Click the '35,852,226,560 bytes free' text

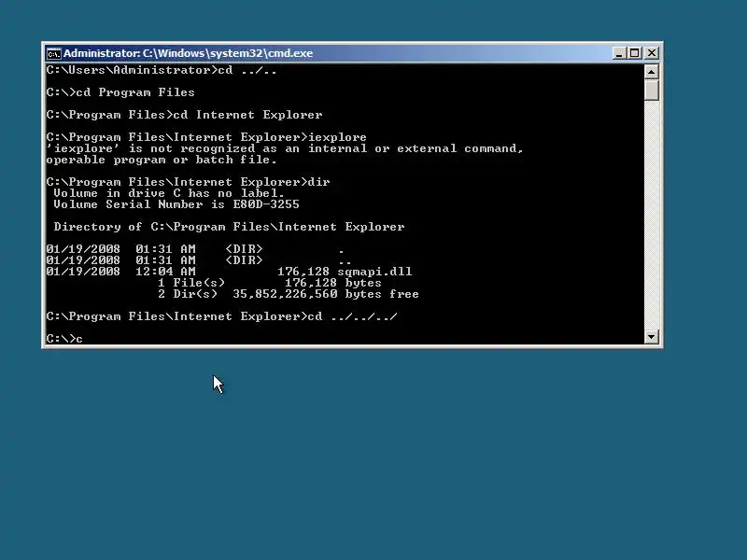coord(326,294)
